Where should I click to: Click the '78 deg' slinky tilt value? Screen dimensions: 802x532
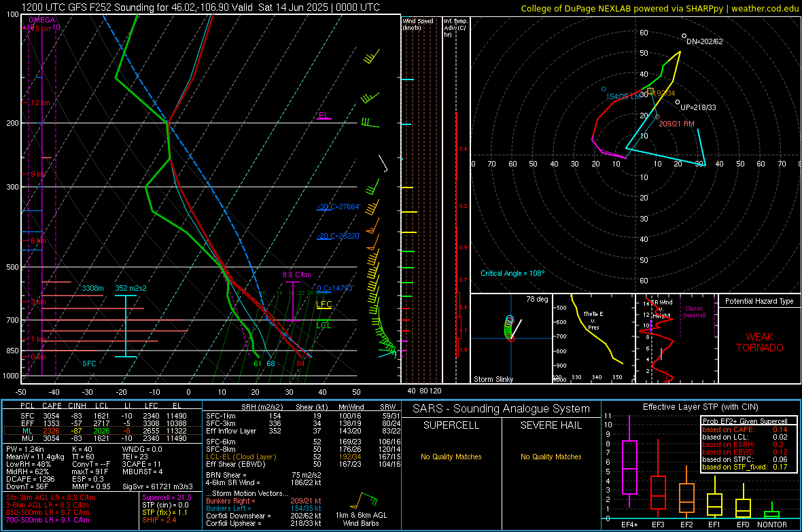(537, 299)
